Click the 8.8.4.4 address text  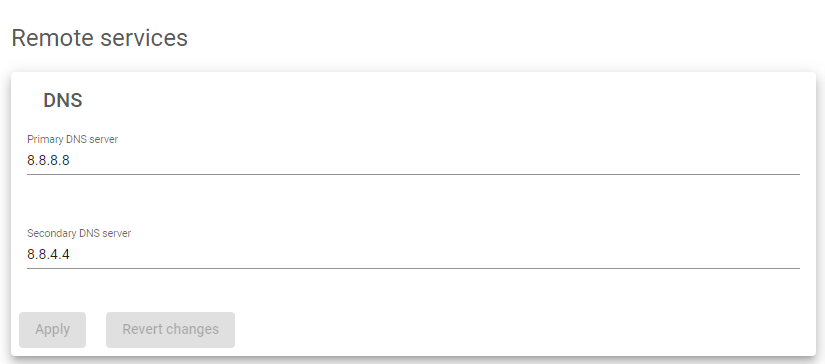click(48, 255)
